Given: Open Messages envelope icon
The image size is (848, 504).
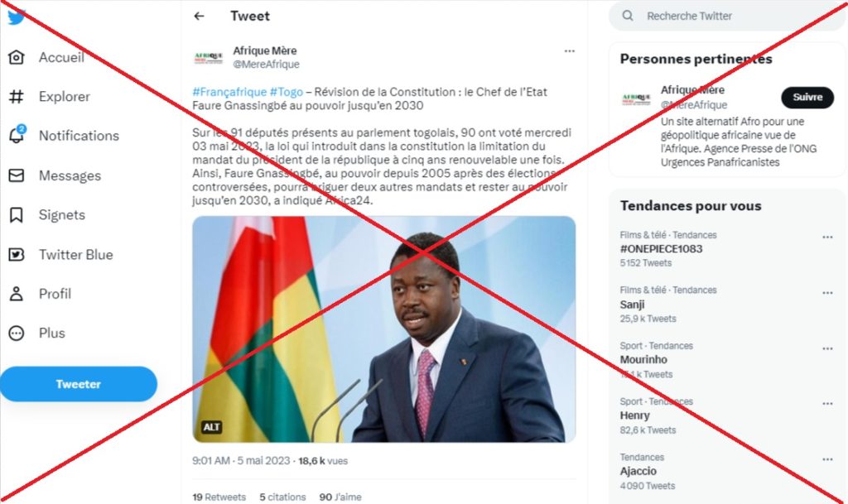Looking at the screenshot, I should pos(17,175).
